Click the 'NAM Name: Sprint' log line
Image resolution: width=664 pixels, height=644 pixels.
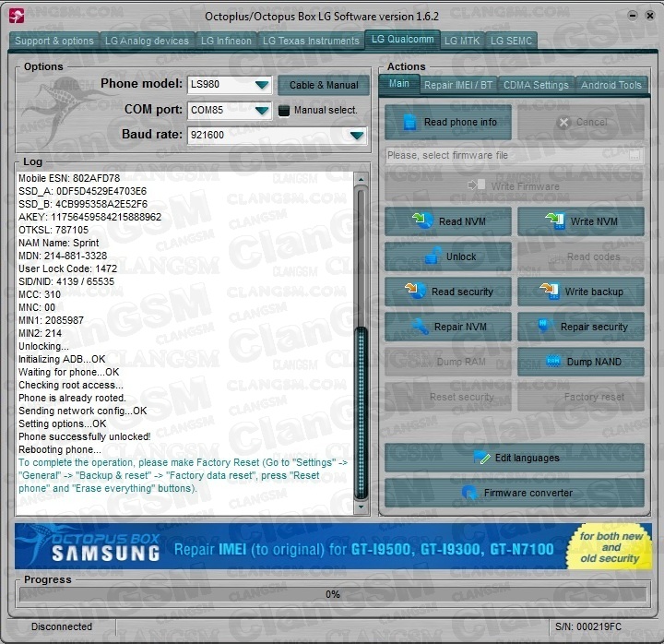(58, 243)
